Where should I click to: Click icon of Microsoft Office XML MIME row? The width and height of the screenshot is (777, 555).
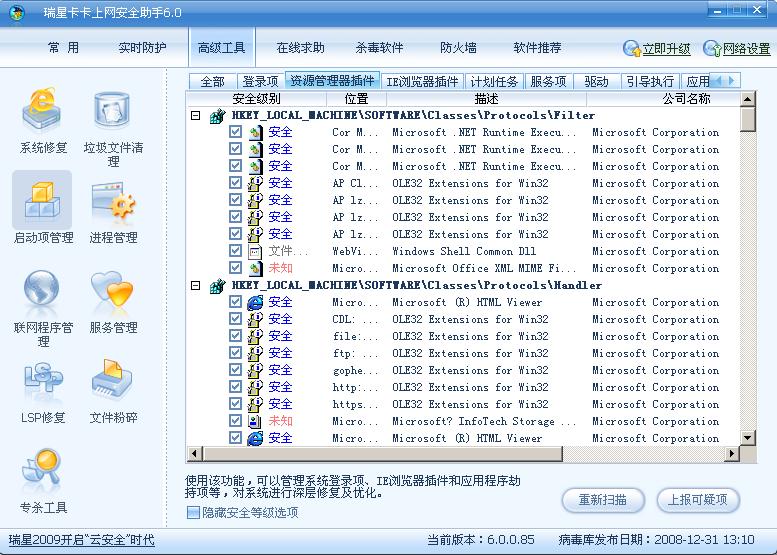point(255,268)
